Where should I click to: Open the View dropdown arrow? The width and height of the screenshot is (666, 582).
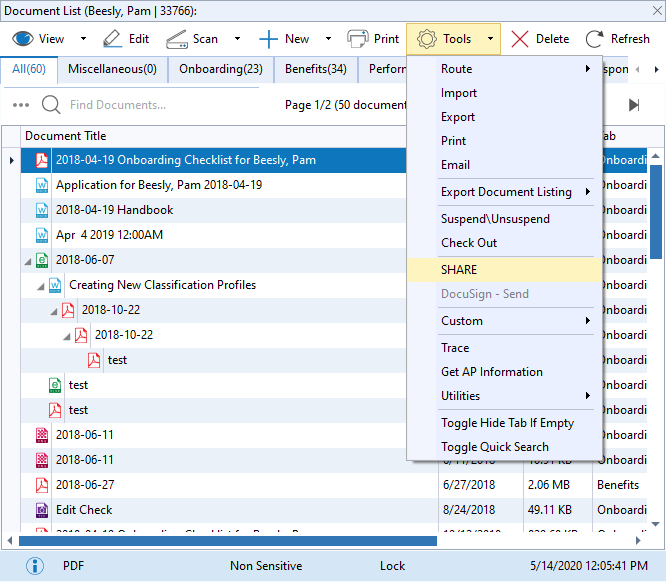point(83,39)
